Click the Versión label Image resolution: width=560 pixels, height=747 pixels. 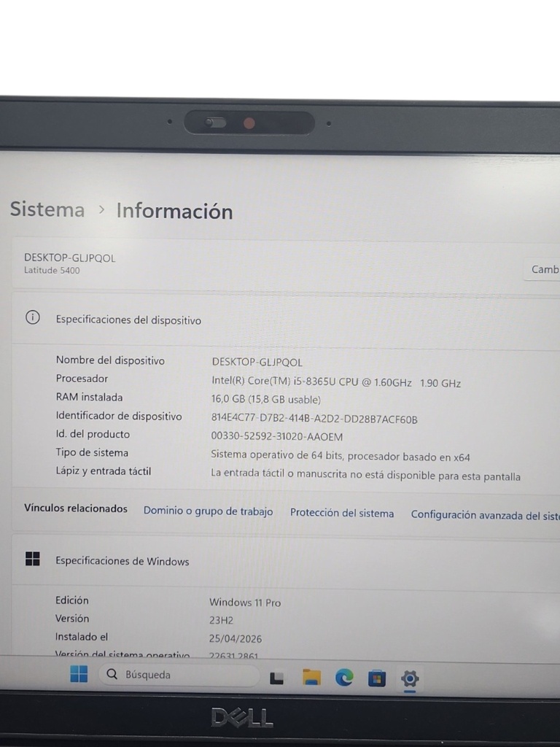click(x=72, y=619)
